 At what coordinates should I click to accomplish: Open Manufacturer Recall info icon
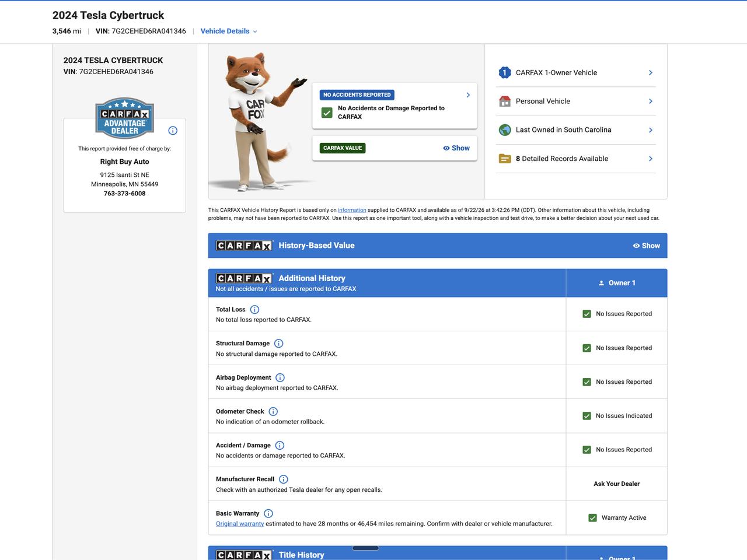point(284,480)
